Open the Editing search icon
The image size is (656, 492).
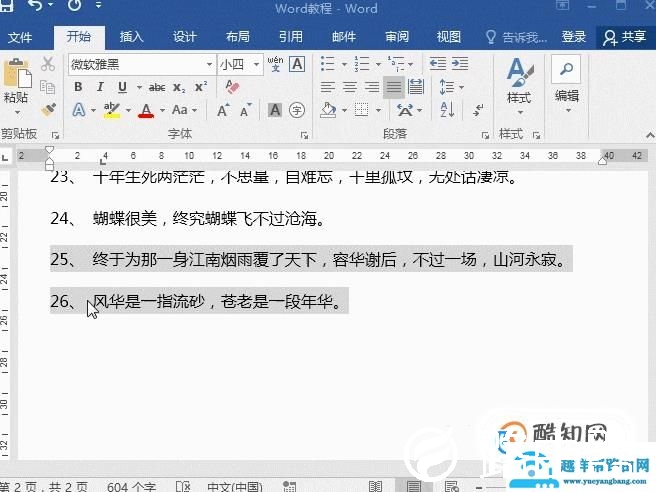point(566,69)
